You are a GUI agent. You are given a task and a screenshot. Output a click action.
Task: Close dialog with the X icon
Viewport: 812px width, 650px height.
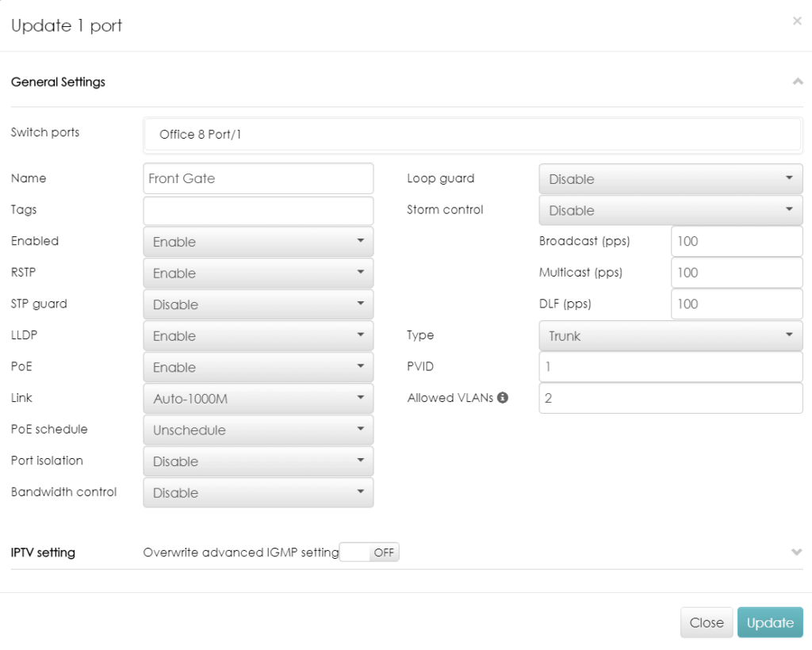coord(797,21)
